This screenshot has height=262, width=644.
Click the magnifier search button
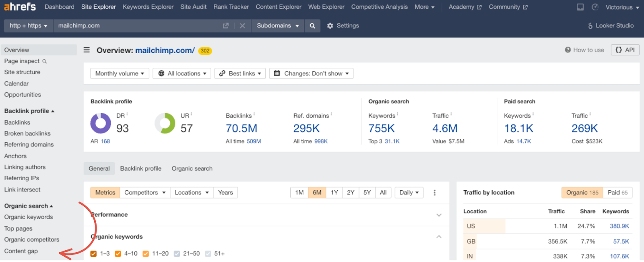[312, 26]
